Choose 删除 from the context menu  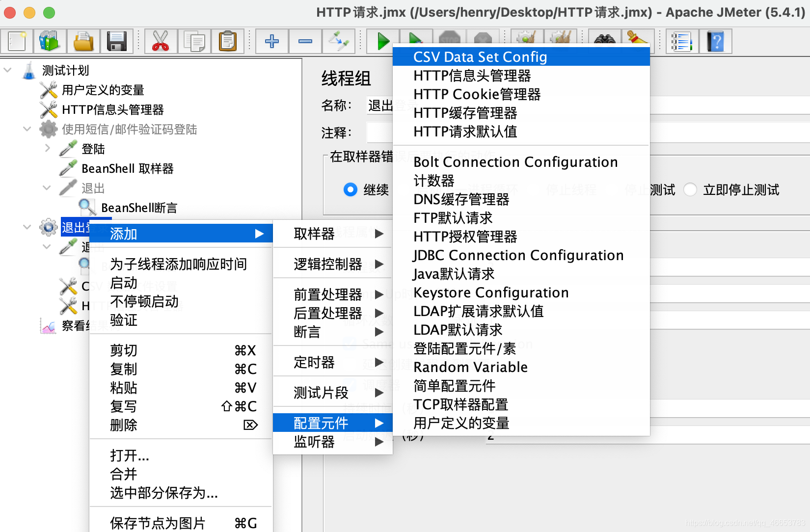pyautogui.click(x=181, y=425)
